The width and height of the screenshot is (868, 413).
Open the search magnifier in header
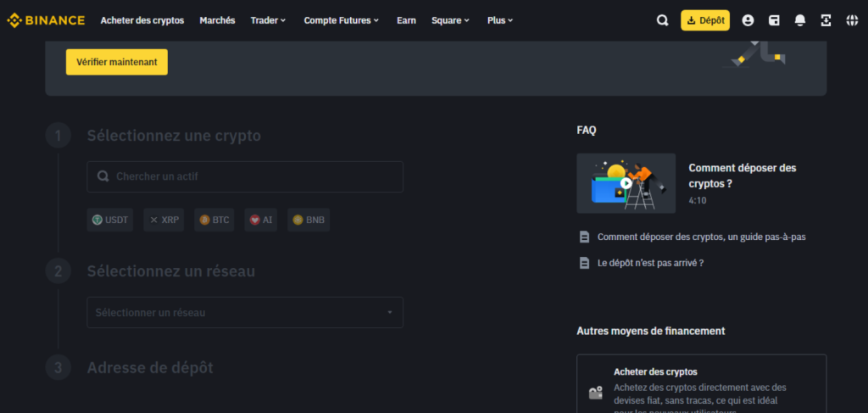(x=663, y=20)
